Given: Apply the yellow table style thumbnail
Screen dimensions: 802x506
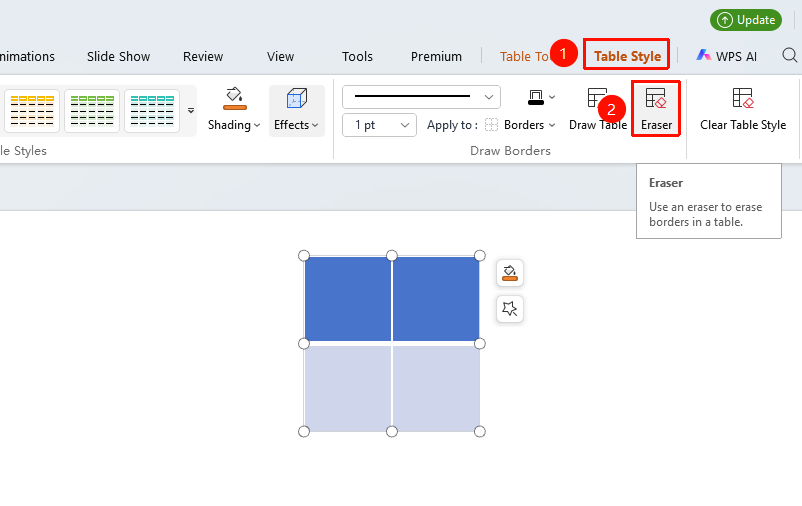Looking at the screenshot, I should pos(32,111).
